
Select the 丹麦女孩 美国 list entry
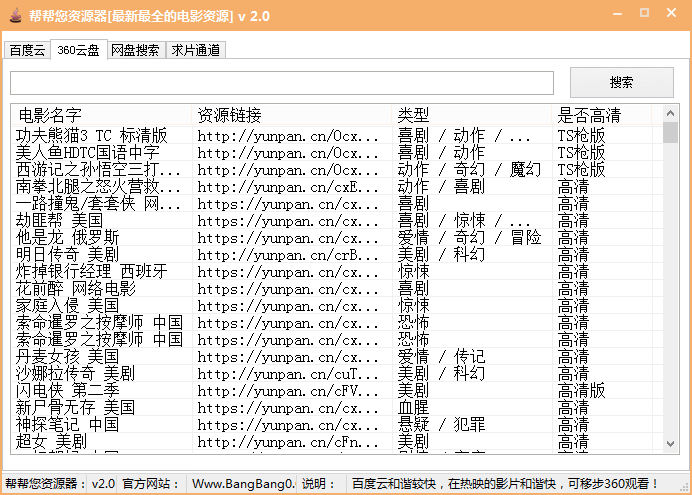[68, 356]
